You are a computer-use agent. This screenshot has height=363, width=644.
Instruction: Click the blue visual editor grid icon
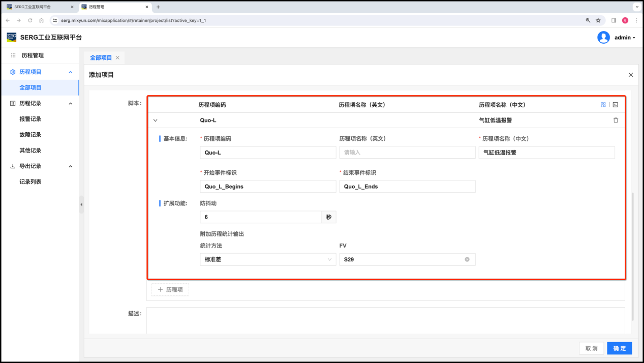[x=603, y=105]
